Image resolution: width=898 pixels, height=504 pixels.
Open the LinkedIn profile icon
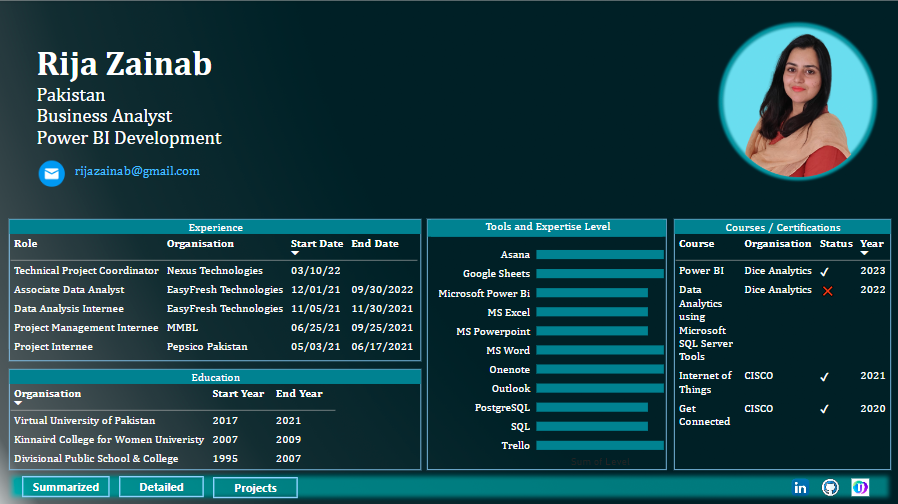click(800, 487)
